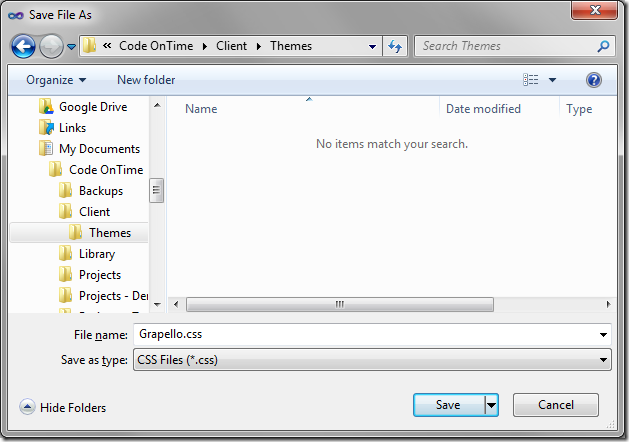Select the Backups folder

101,191
